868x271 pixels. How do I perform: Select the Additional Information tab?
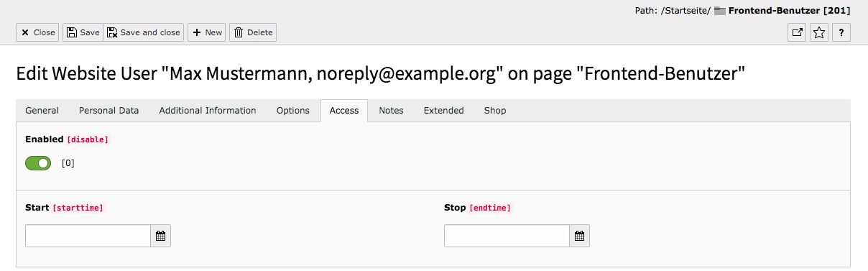point(208,111)
